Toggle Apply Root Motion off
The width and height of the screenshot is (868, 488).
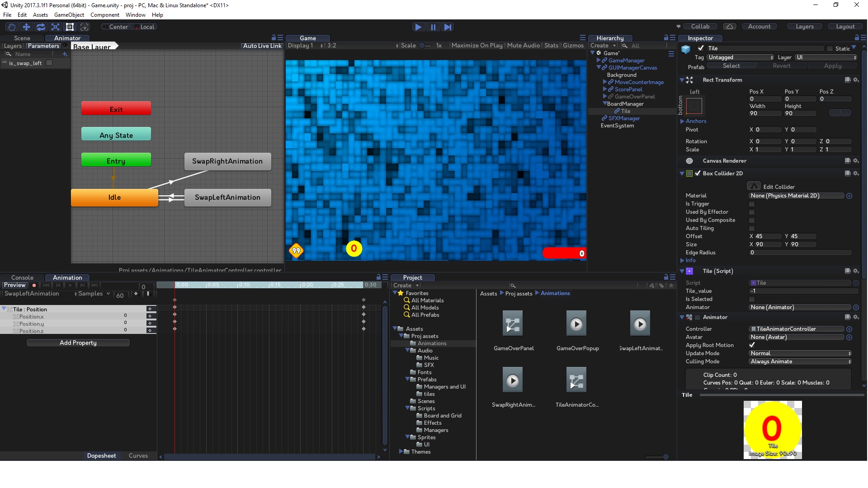point(753,344)
